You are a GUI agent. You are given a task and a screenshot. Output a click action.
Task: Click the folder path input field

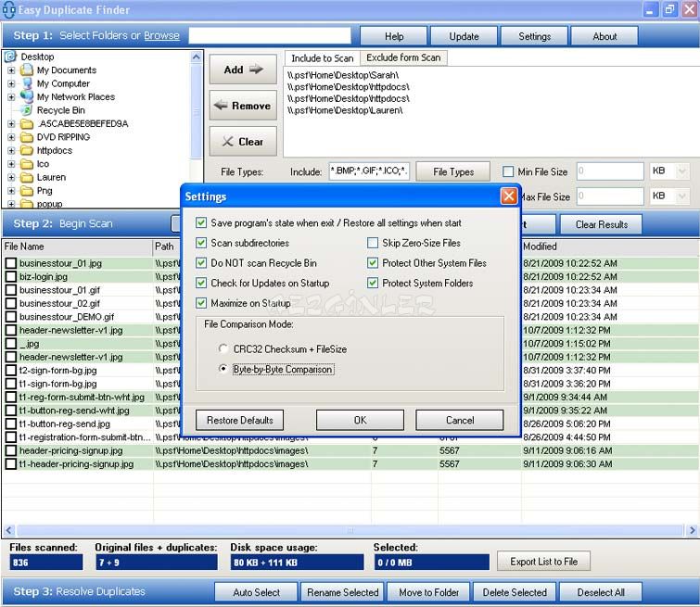click(x=270, y=36)
